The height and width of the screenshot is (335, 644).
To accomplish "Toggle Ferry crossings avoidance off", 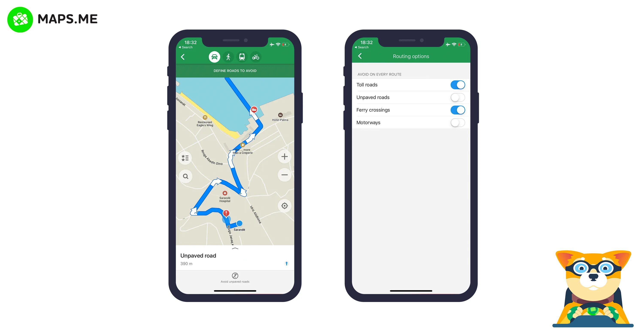I will coord(457,110).
